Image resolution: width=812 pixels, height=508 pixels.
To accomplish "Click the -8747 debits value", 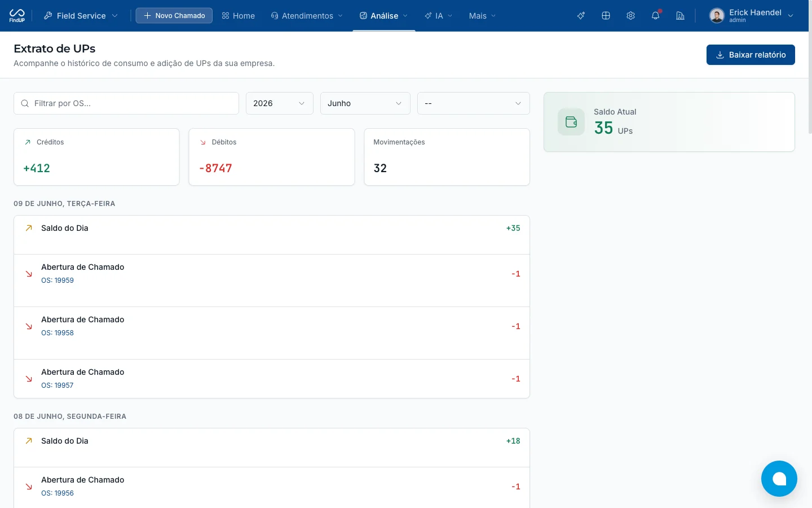I will 215,168.
